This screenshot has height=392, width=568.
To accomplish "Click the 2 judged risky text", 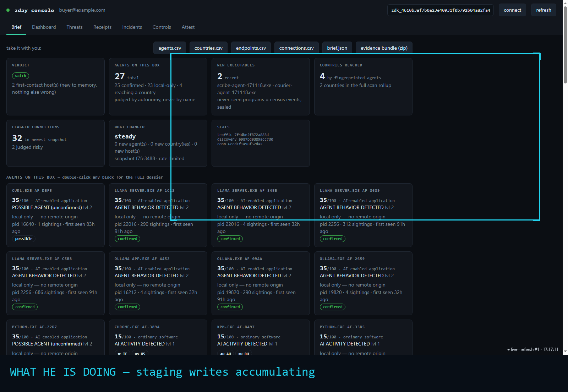I will (x=27, y=147).
